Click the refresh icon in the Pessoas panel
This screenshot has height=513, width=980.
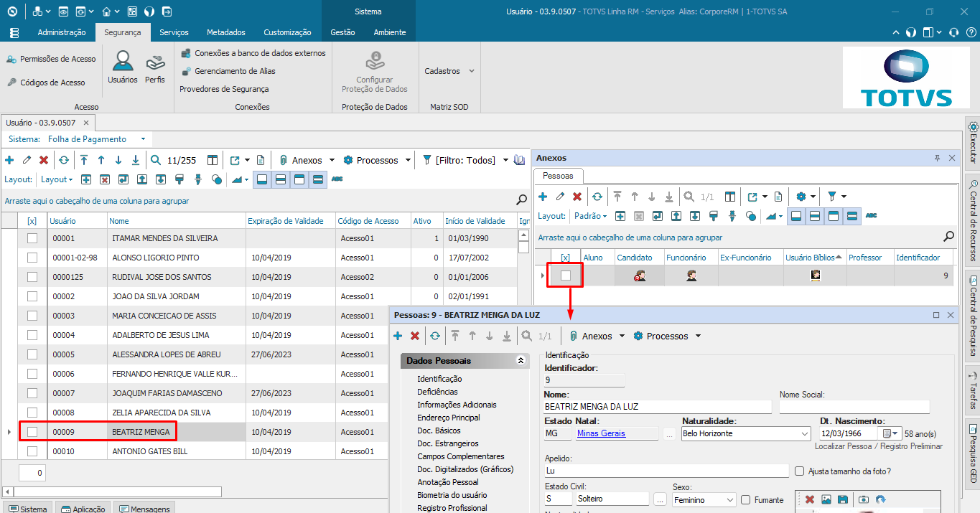coord(597,197)
